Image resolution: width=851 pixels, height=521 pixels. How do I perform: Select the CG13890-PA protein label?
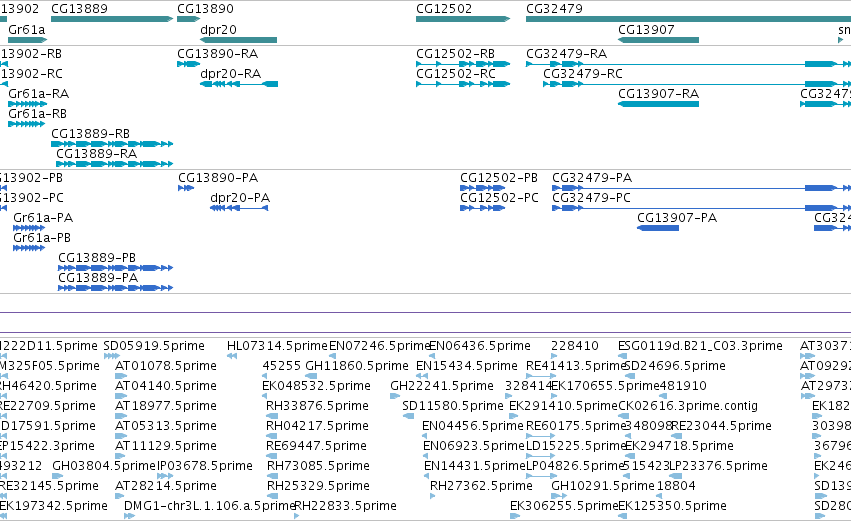pyautogui.click(x=218, y=177)
